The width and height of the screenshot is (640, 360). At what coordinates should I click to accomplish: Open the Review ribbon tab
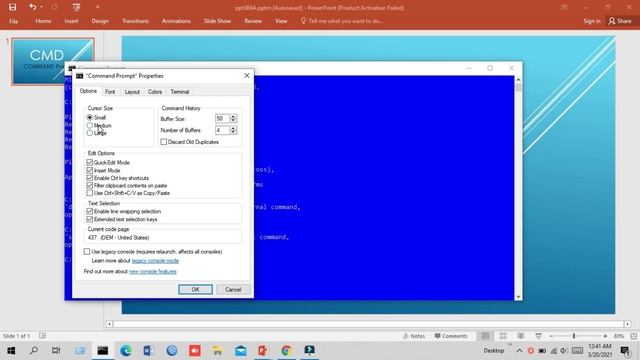253,21
